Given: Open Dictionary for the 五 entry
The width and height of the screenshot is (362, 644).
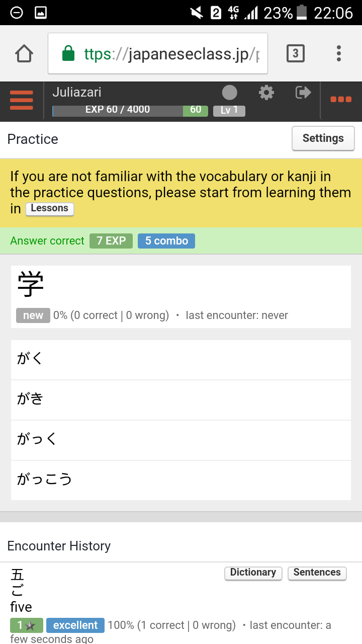Looking at the screenshot, I should pyautogui.click(x=253, y=573).
